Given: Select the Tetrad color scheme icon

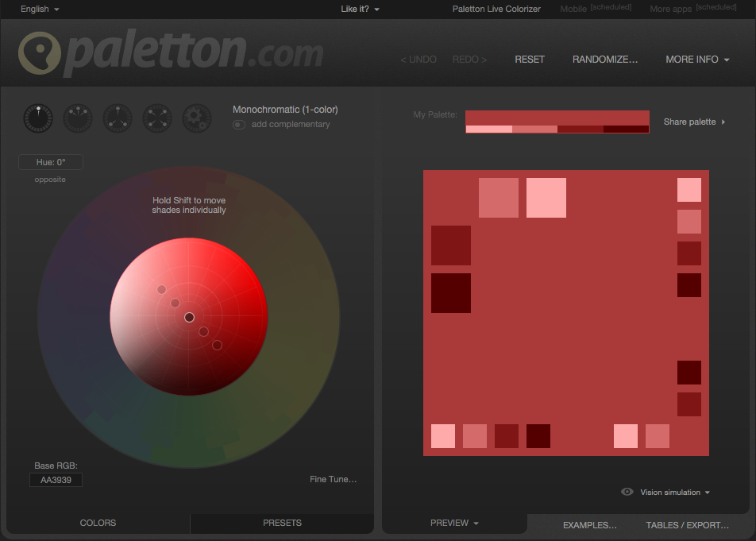Looking at the screenshot, I should click(156, 118).
